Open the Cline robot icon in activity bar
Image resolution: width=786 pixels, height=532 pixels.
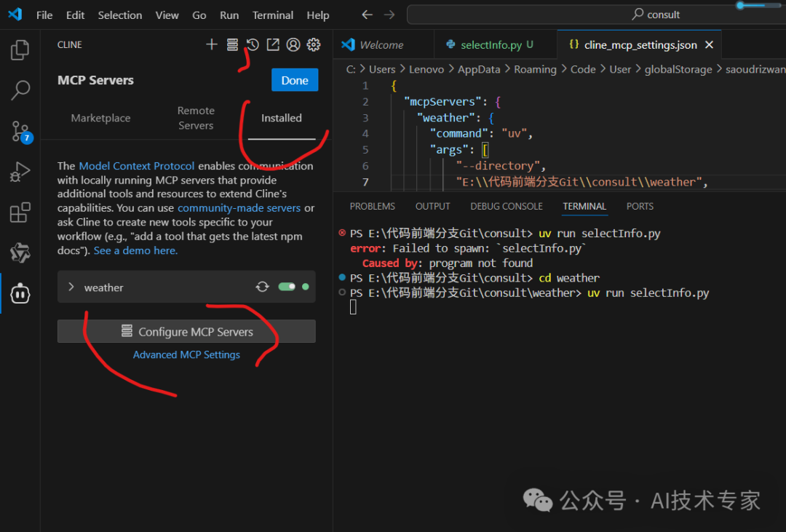pyautogui.click(x=20, y=294)
